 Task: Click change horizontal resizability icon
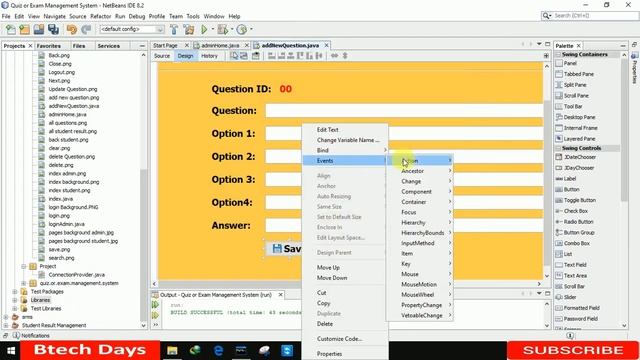[334, 56]
